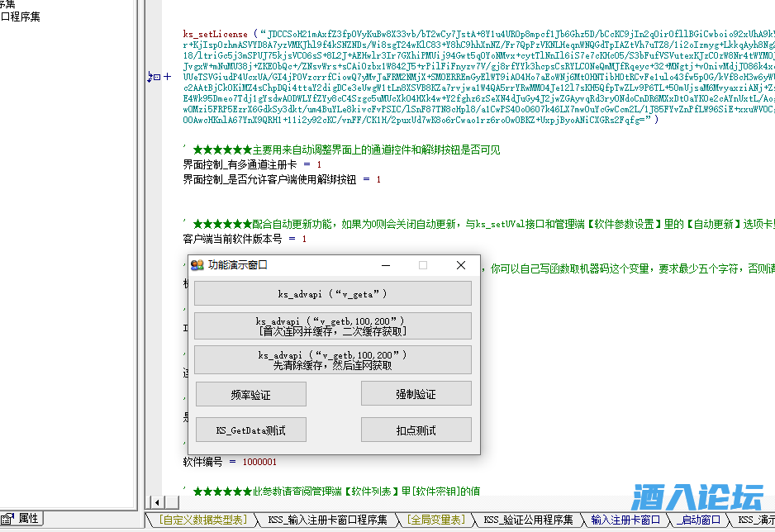Click v_getb button with 首次连网并缓存
Viewport: 775px width, 532px height.
pos(333,325)
